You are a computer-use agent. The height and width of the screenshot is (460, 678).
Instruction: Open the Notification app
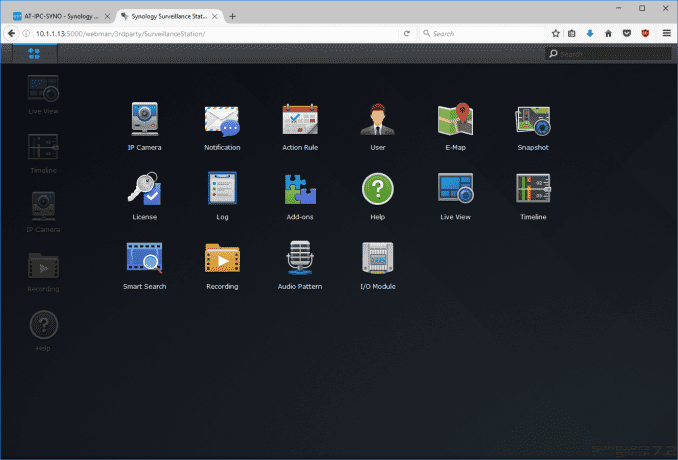222,121
